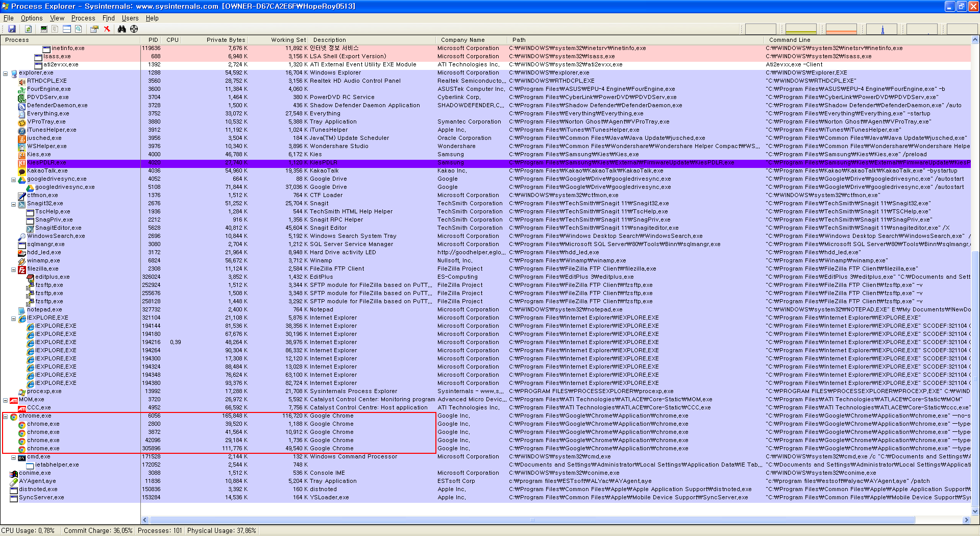
Task: Click the KakaoTalk speech bubble icon
Action: [22, 171]
